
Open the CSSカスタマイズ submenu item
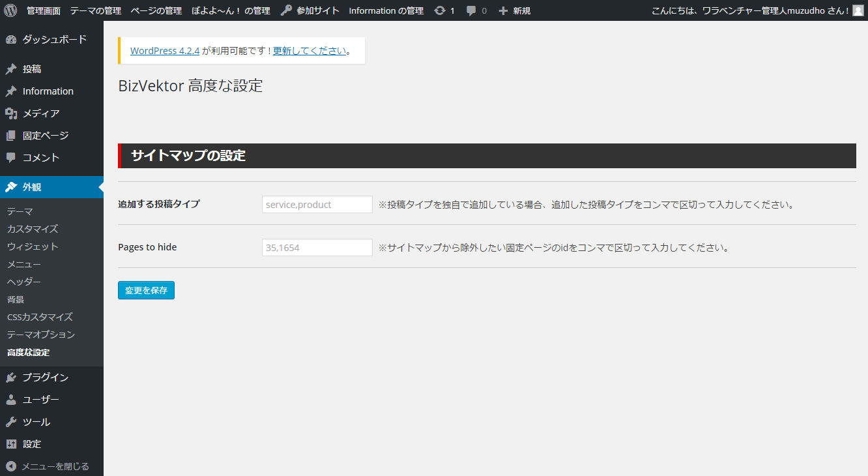pos(40,317)
